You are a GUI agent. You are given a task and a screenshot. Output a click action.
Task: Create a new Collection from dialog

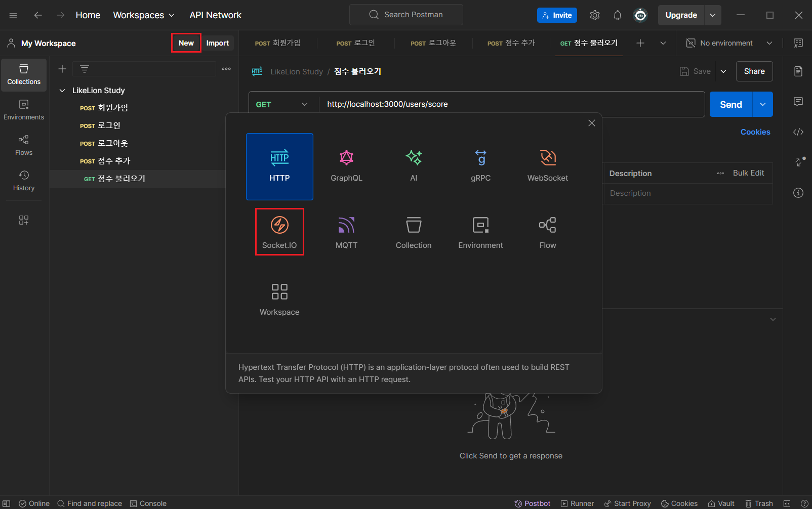pyautogui.click(x=414, y=233)
